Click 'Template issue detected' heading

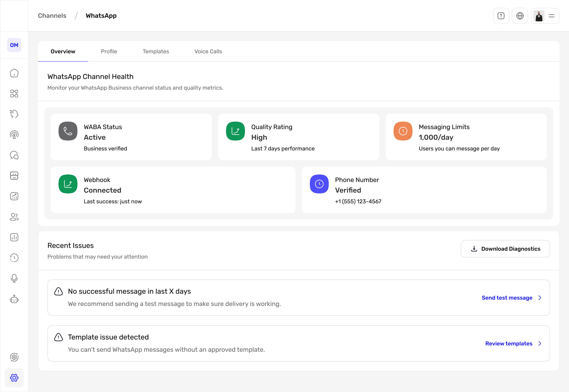tap(108, 337)
